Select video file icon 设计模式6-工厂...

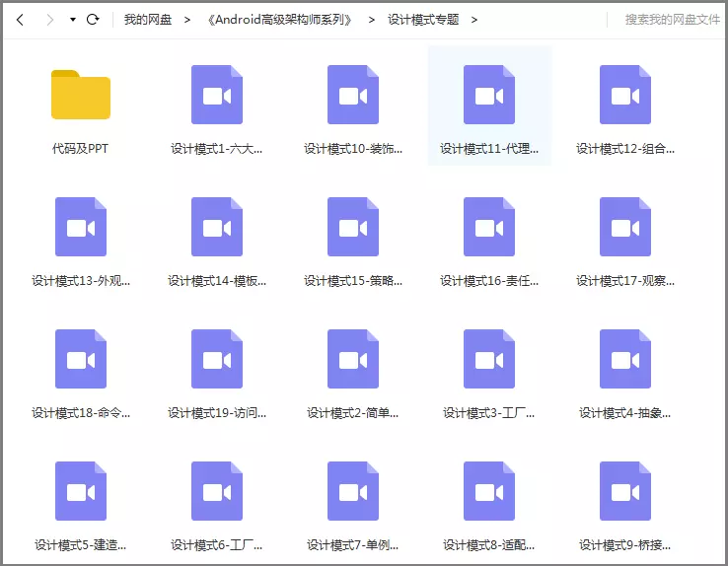coord(217,491)
